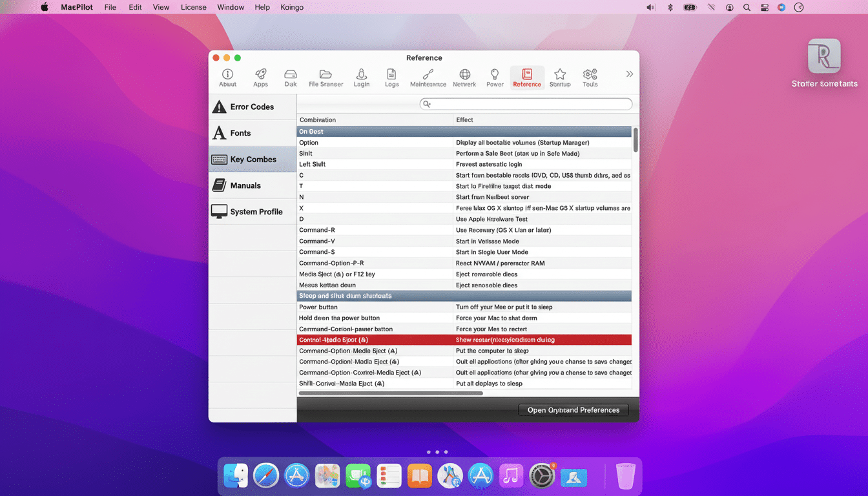Select Key Combos in the sidebar
This screenshot has width=868, height=496.
point(252,159)
